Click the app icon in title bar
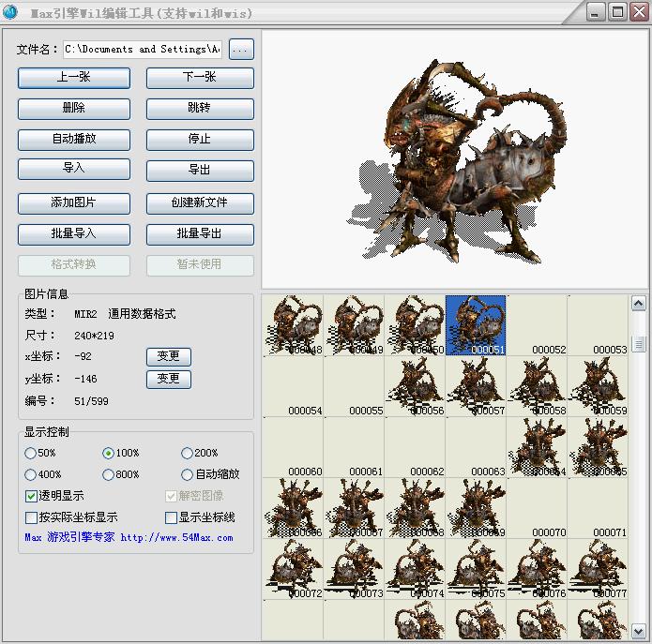 click(x=11, y=12)
